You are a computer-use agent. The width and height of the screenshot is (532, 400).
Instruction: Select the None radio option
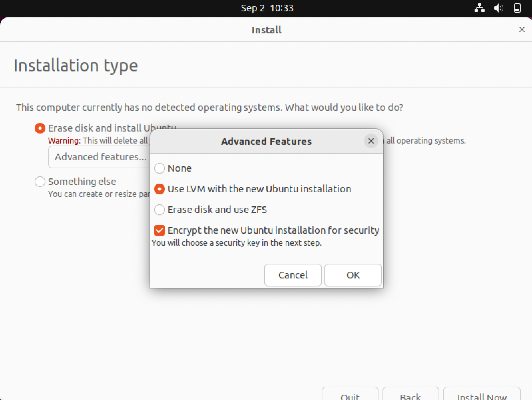coord(160,168)
